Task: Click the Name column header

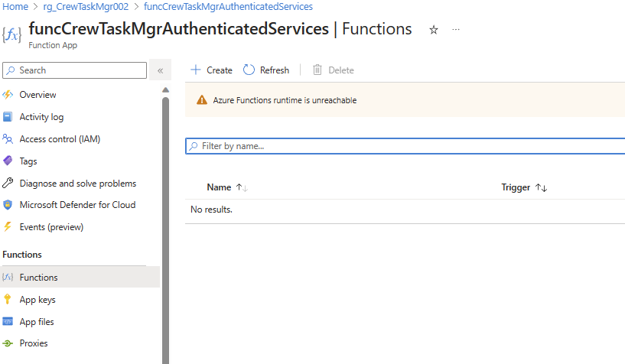Action: (x=219, y=187)
